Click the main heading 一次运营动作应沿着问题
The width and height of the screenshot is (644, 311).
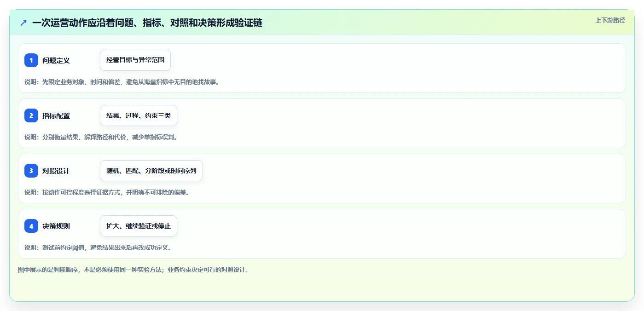pos(147,23)
